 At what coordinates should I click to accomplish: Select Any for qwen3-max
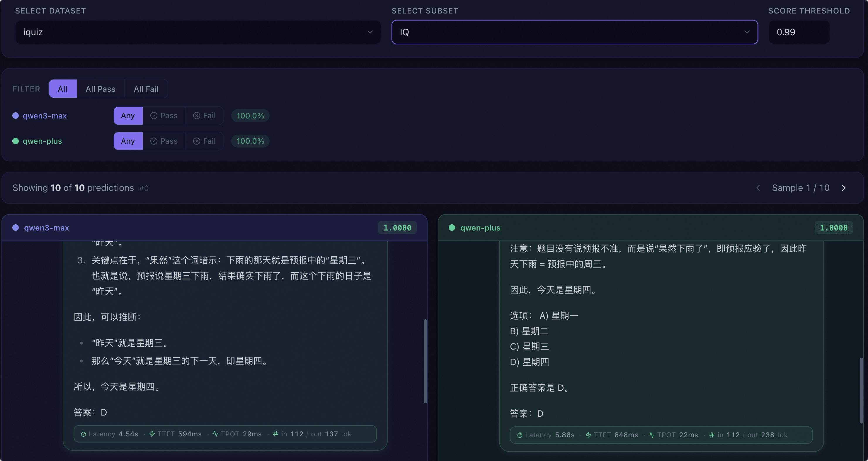128,116
